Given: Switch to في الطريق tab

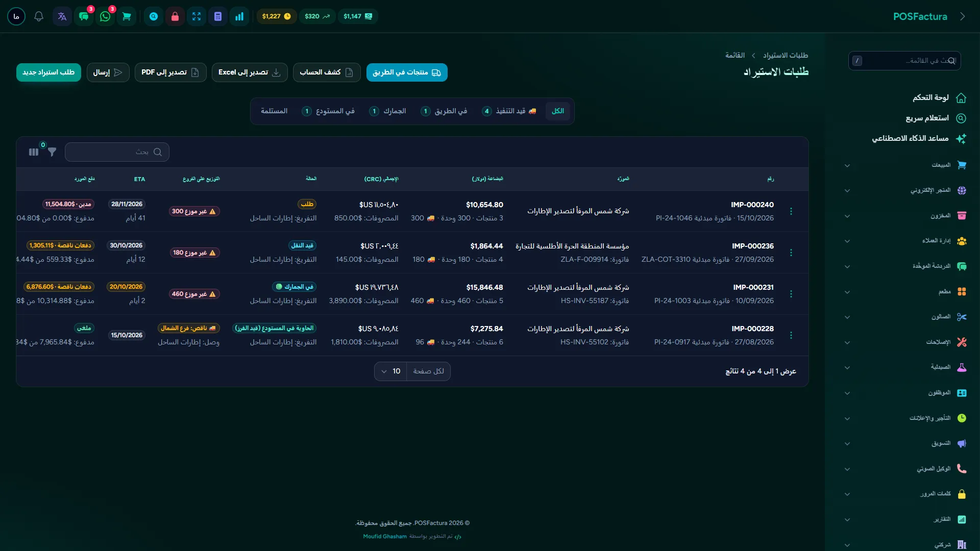Looking at the screenshot, I should pos(444,111).
